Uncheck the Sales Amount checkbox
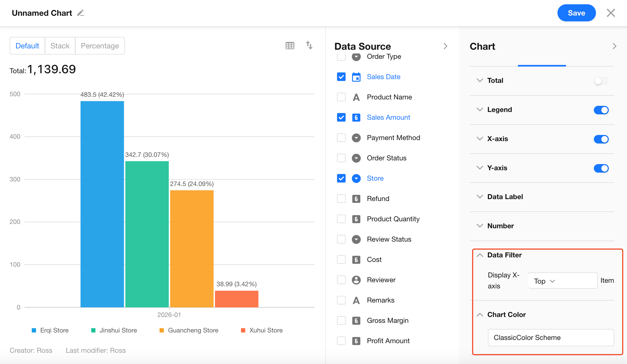 pos(341,117)
